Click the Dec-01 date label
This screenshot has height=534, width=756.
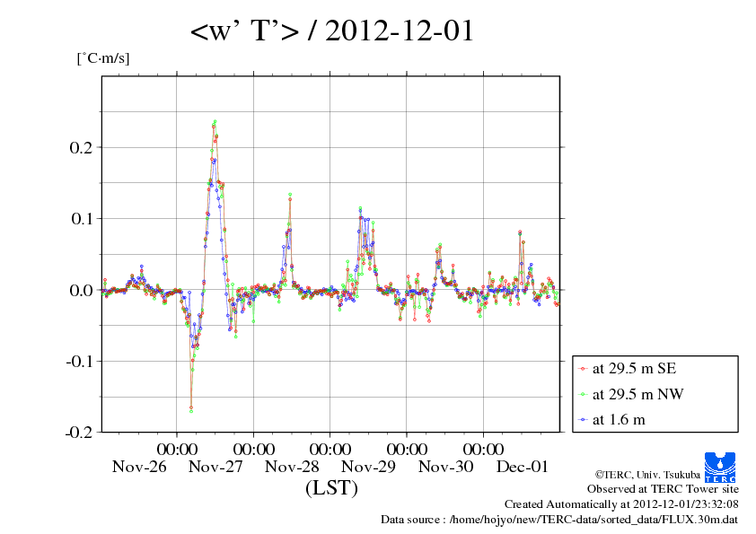(522, 467)
